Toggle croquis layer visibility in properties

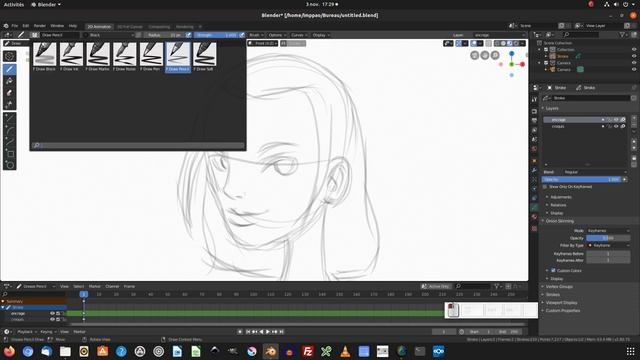tap(616, 127)
